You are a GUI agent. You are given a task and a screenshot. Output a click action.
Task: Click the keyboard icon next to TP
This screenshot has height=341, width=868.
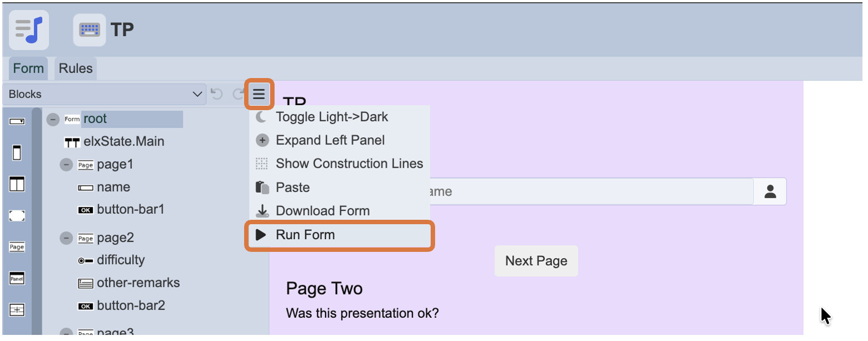pyautogui.click(x=90, y=30)
